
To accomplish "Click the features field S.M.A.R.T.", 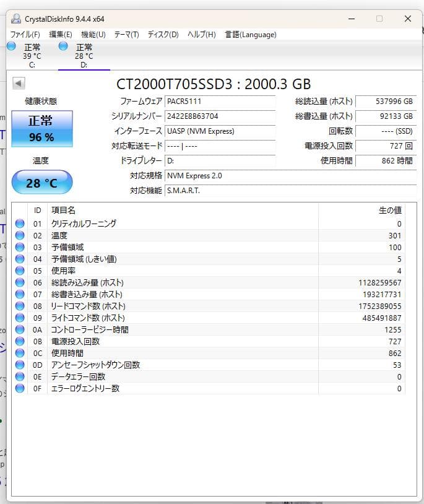I will pyautogui.click(x=291, y=191).
